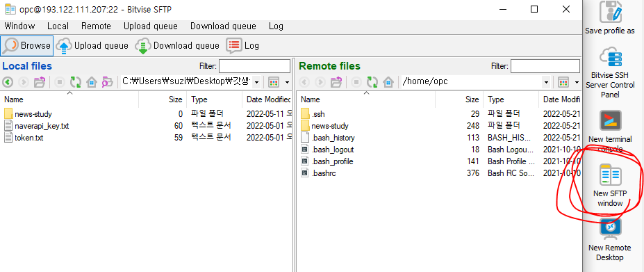Image resolution: width=644 pixels, height=272 pixels.
Task: Select the Browse toolbar button
Action: click(x=26, y=46)
